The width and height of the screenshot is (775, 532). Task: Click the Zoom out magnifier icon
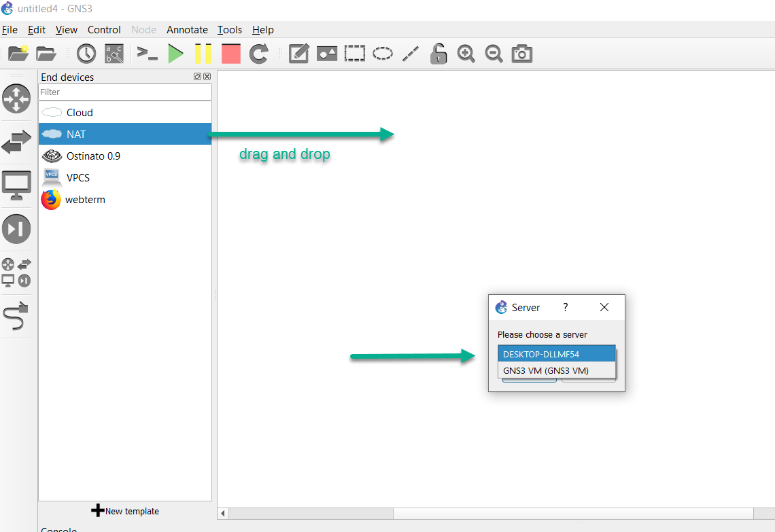pyautogui.click(x=494, y=54)
